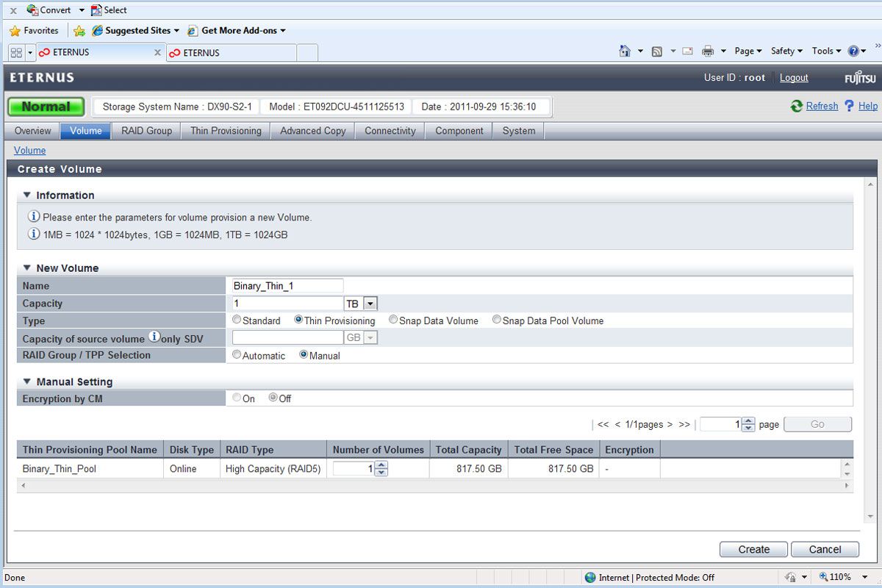Open the Page menu
This screenshot has width=882, height=588.
pyautogui.click(x=747, y=51)
